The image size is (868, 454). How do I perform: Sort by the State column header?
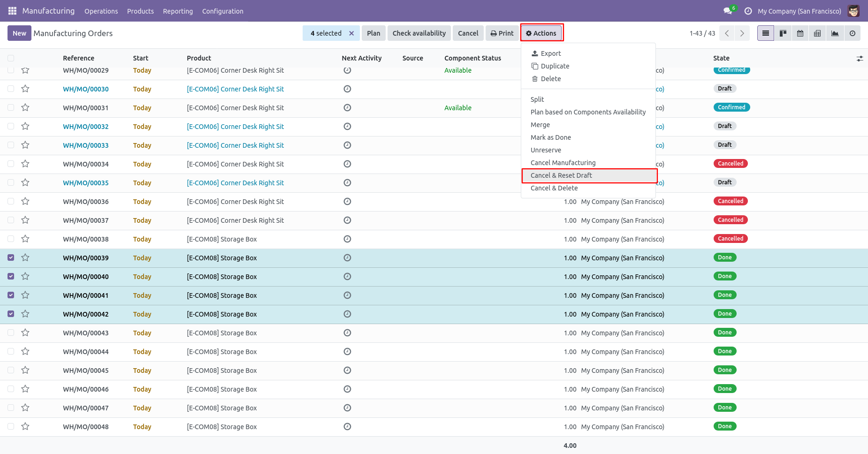(x=721, y=58)
